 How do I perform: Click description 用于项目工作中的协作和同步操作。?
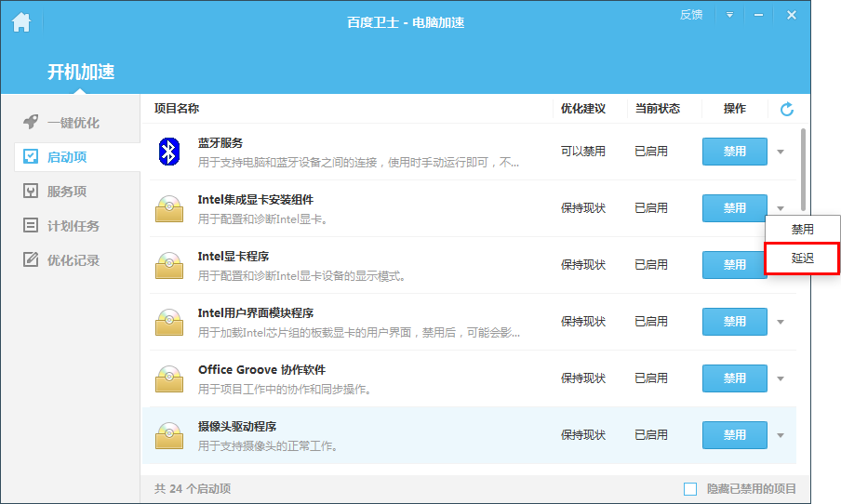285,390
